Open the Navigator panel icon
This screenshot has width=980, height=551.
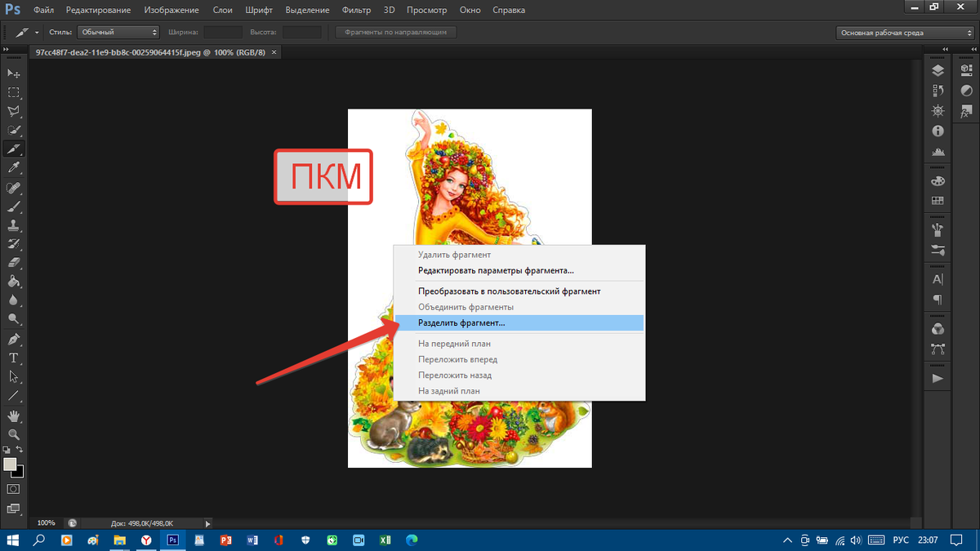click(x=938, y=111)
